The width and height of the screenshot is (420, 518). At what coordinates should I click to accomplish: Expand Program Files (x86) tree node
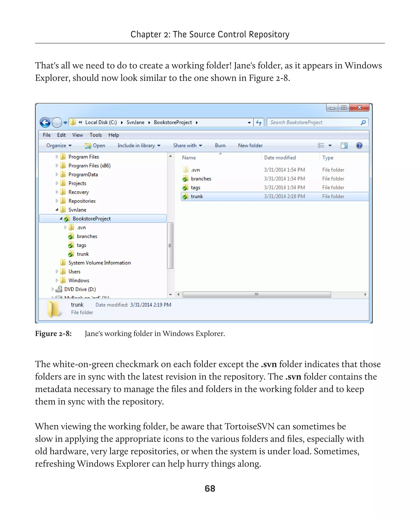click(57, 165)
